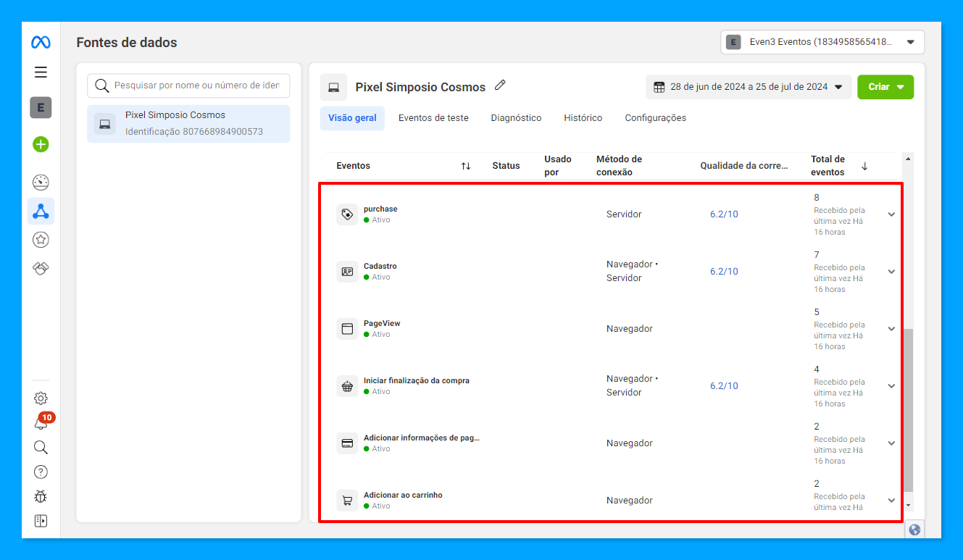Click scrollbar up arrow in events table
The image size is (963, 560).
tap(909, 157)
